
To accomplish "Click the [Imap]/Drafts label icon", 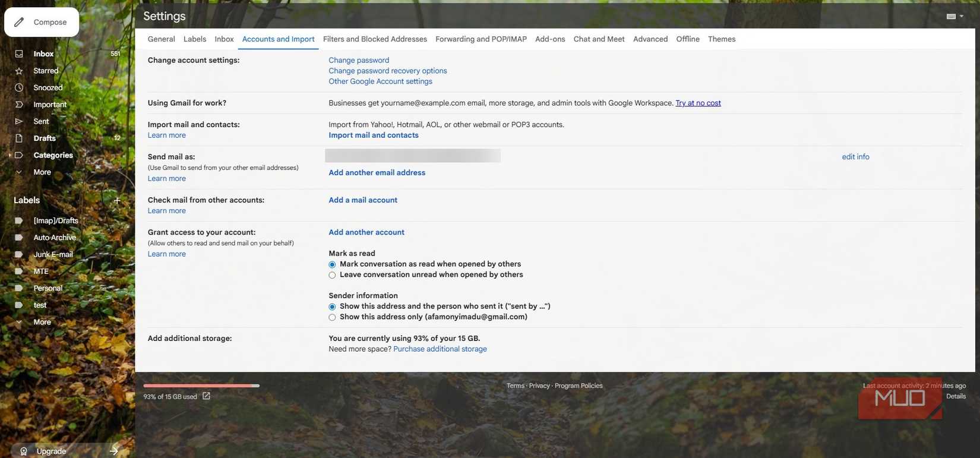I will [19, 220].
